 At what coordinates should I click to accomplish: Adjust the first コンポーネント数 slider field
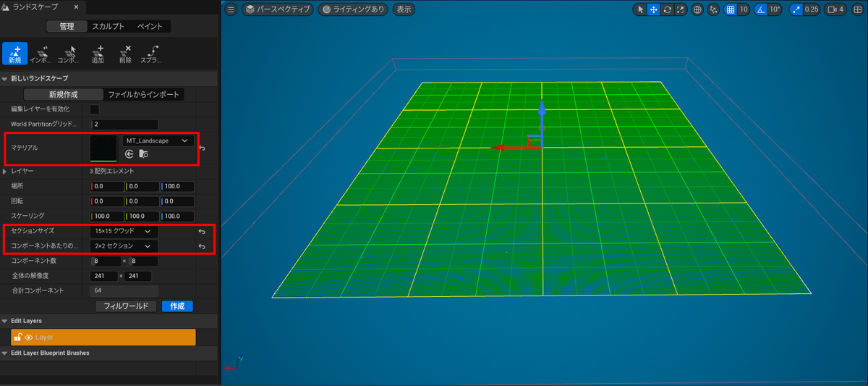point(105,261)
